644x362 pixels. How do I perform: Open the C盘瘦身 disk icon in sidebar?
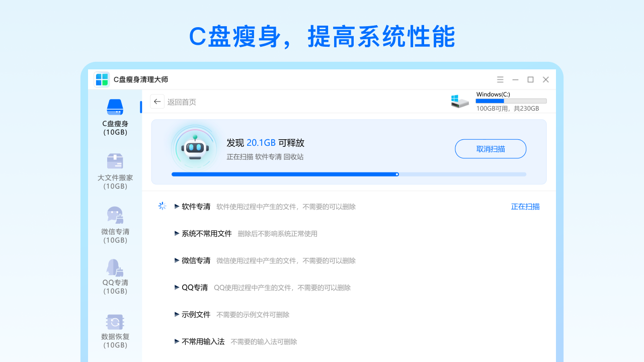tap(115, 107)
